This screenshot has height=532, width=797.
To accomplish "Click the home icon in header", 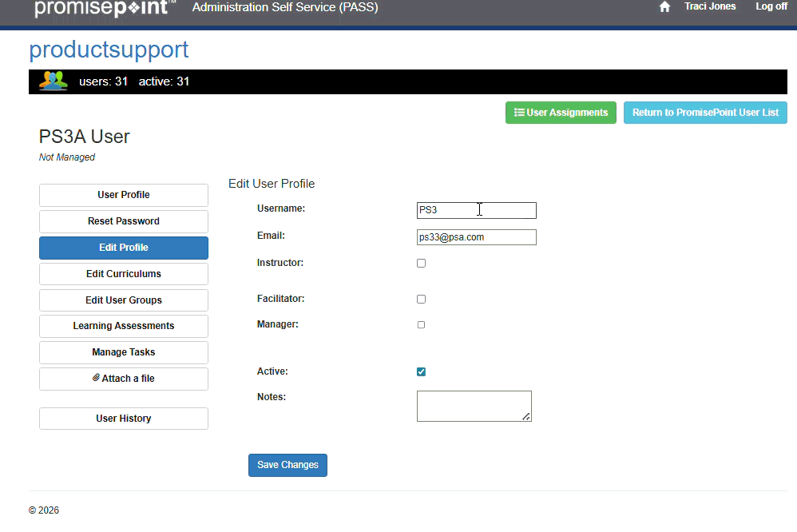I will pyautogui.click(x=664, y=7).
